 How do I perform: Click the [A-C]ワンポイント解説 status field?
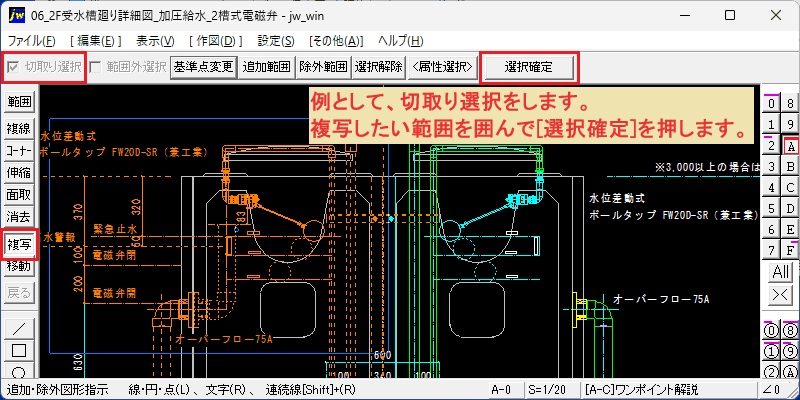click(669, 390)
